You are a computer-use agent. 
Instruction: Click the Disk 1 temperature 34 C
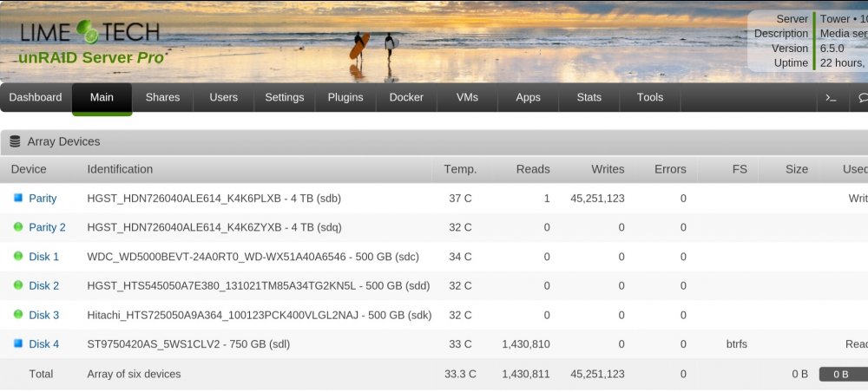tap(461, 257)
